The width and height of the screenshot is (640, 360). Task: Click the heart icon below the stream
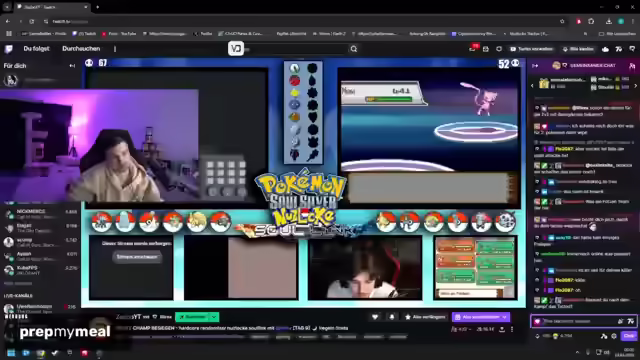375,317
